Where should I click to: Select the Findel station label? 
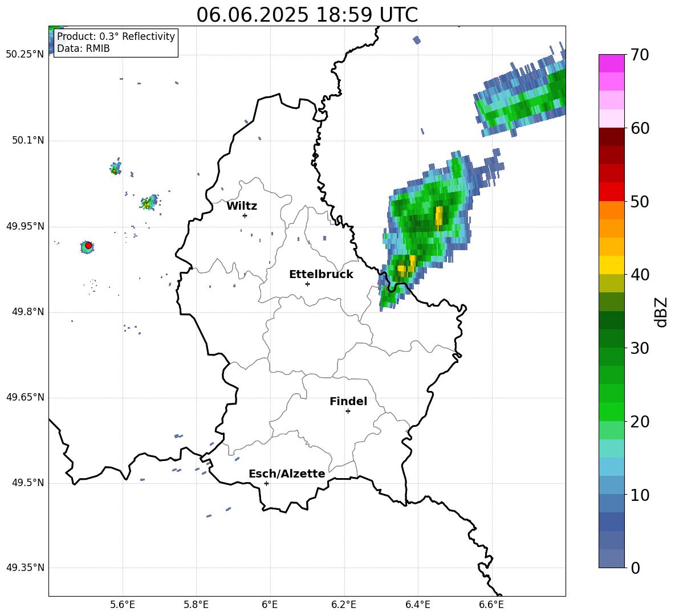348,401
